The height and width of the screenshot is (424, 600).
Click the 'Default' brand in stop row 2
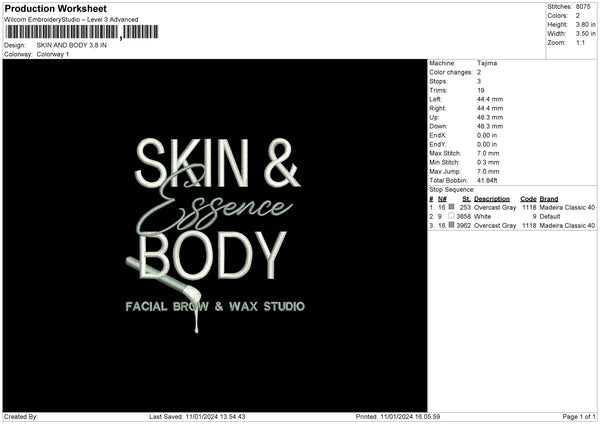pyautogui.click(x=550, y=217)
